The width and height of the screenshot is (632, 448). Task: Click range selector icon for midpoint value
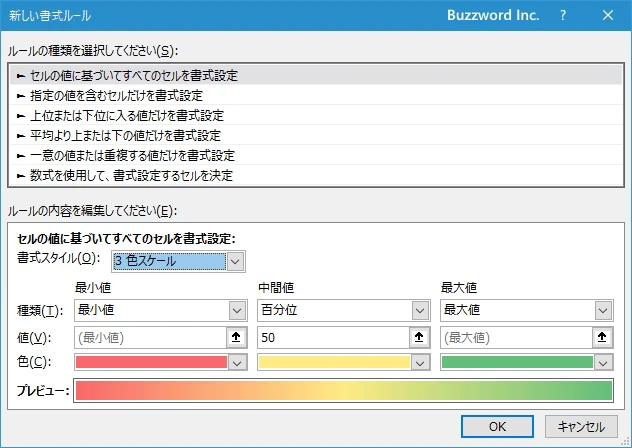click(420, 338)
